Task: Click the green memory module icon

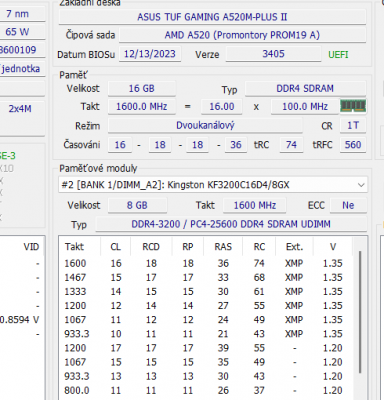Action: coord(353,106)
